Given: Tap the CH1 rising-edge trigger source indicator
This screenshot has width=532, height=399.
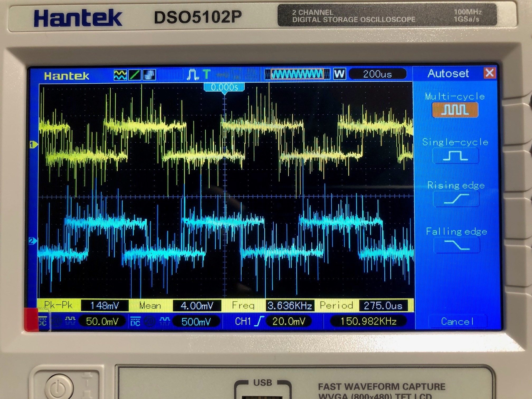Looking at the screenshot, I should coord(249,321).
